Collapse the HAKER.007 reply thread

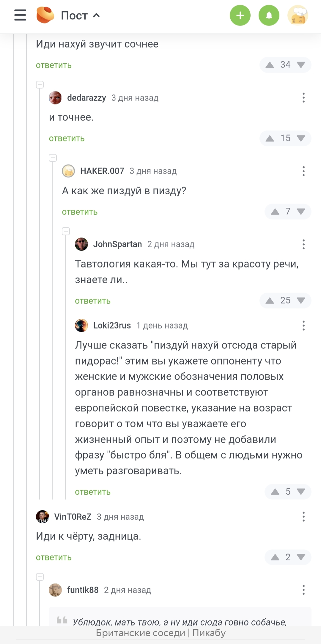[x=53, y=158]
